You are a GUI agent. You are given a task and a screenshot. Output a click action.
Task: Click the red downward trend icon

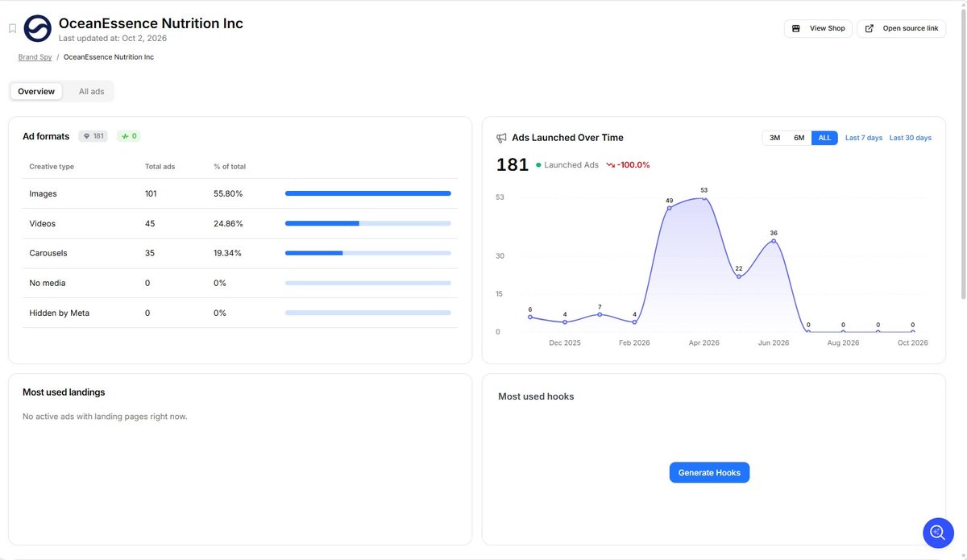click(610, 165)
